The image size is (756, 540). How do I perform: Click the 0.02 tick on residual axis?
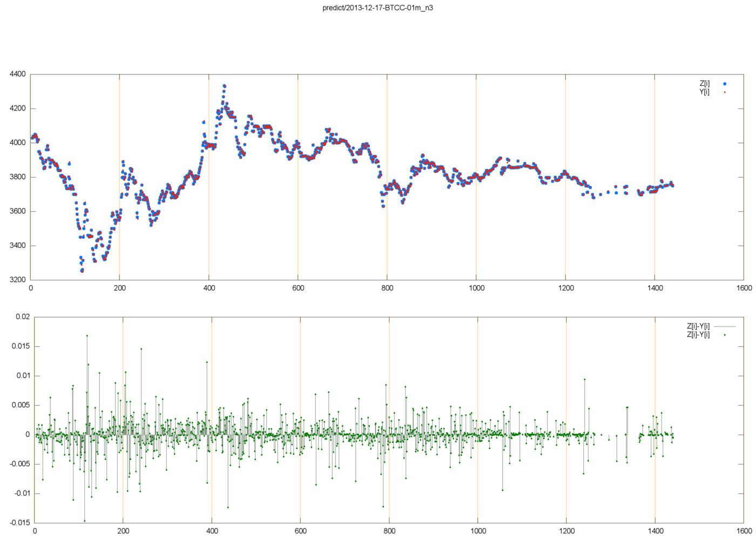[x=23, y=316]
